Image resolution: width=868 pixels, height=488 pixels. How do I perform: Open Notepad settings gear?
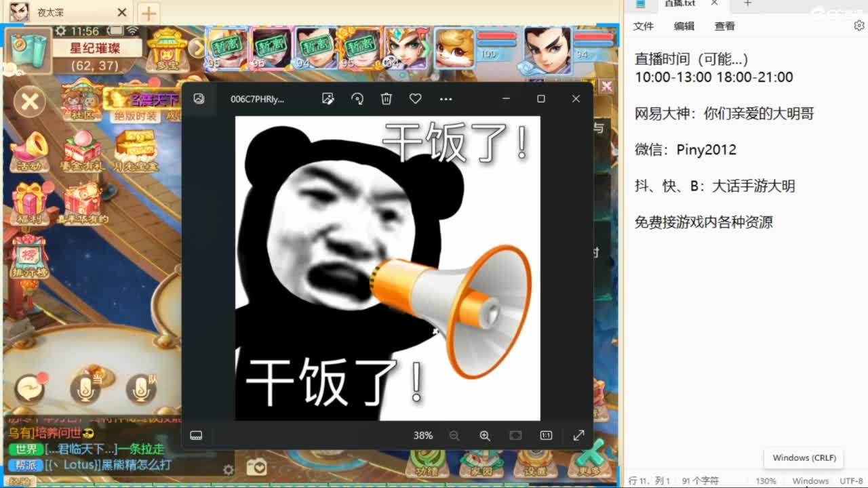pos(859,26)
